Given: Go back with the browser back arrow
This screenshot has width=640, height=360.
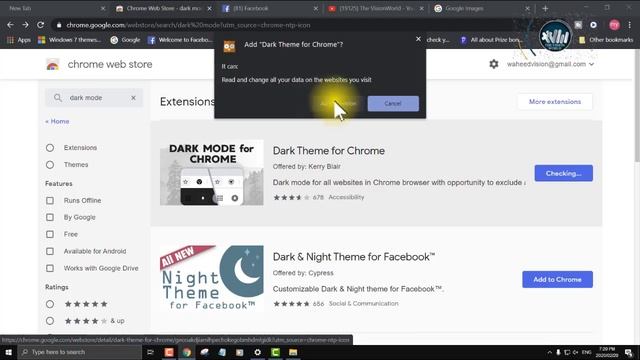Looking at the screenshot, I should pos(10,25).
